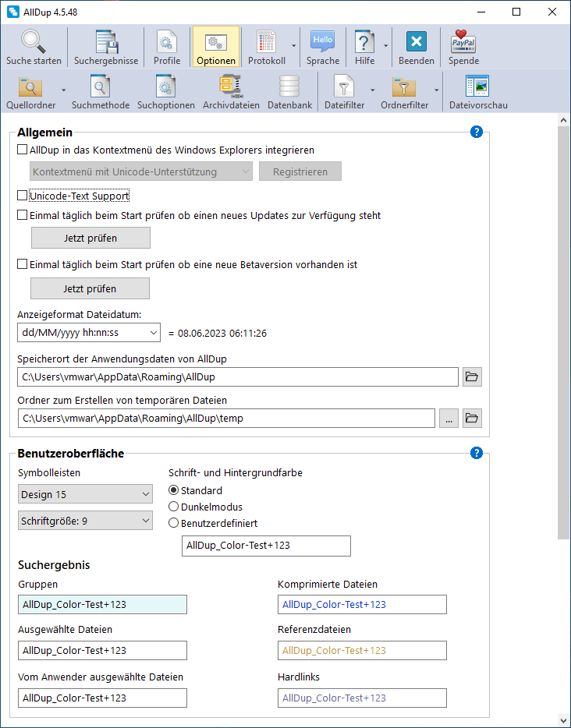Click the ... browse button for temp folder
Screen dimensions: 571x728
point(448,419)
